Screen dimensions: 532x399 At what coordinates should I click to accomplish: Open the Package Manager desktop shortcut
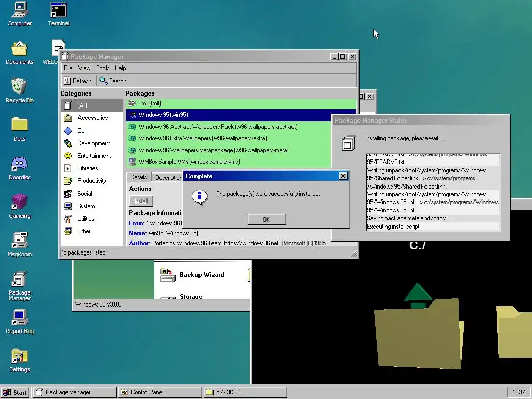pos(19,286)
